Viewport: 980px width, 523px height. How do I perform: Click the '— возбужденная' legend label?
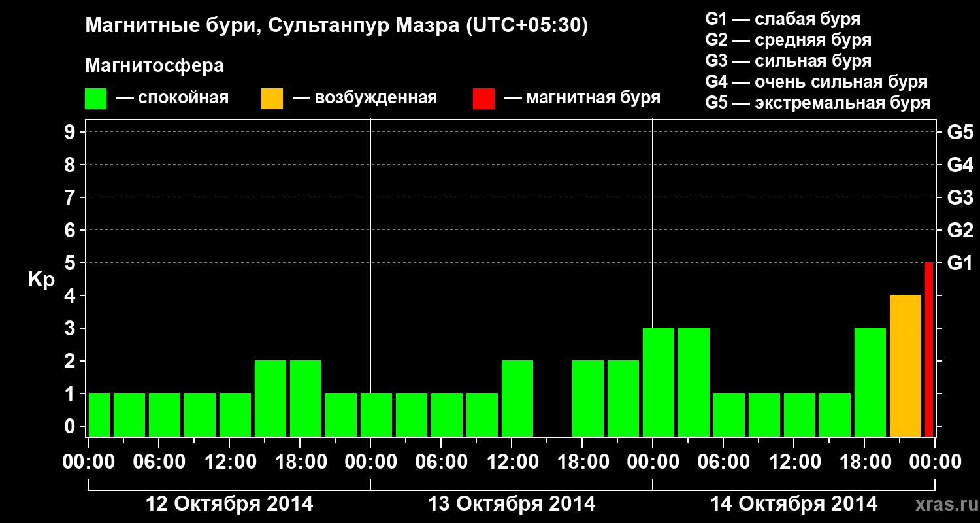tap(365, 99)
